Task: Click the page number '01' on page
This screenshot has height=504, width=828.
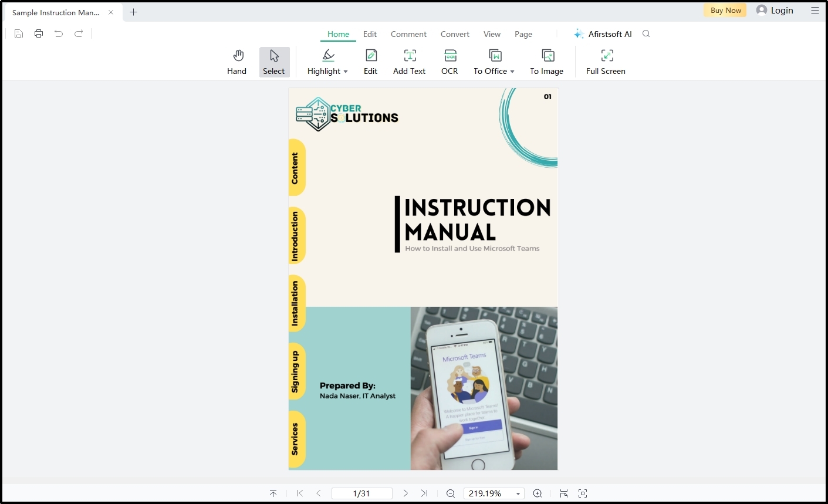Action: coord(548,97)
